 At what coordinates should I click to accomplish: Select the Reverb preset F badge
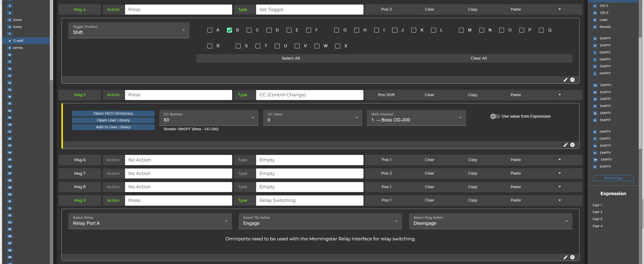[595, 27]
